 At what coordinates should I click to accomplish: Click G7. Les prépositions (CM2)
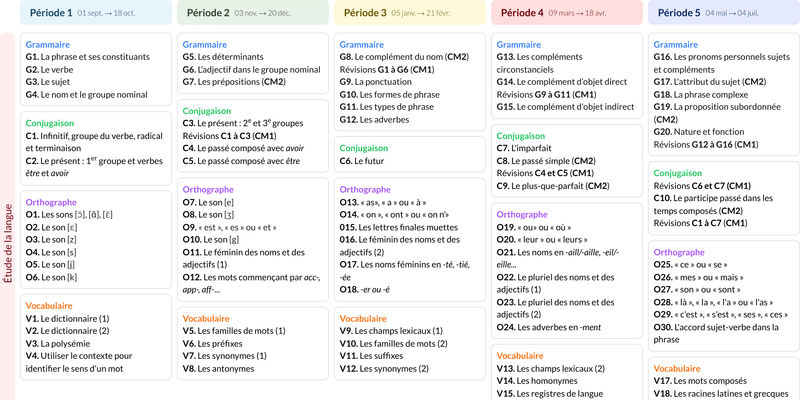click(234, 82)
